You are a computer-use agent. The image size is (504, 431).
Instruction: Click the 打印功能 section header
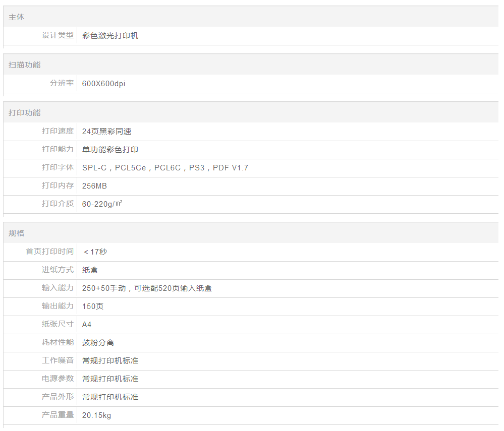pyautogui.click(x=25, y=113)
